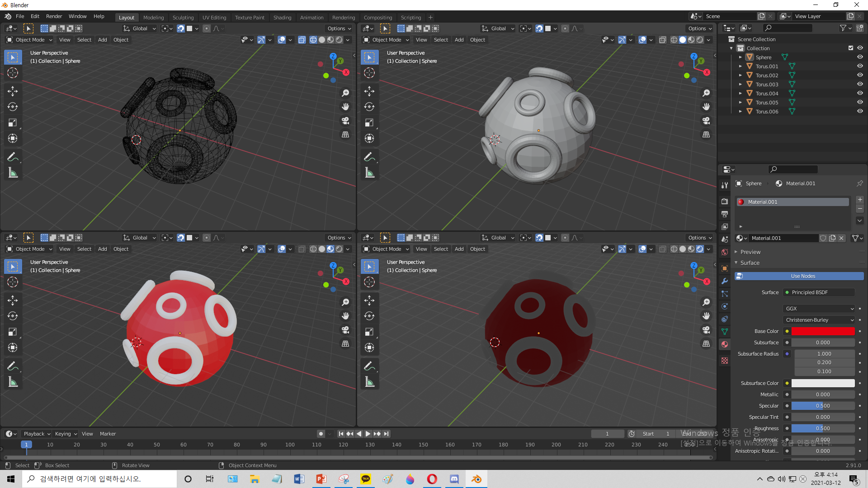
Task: Open Base Color red swatch
Action: 823,331
